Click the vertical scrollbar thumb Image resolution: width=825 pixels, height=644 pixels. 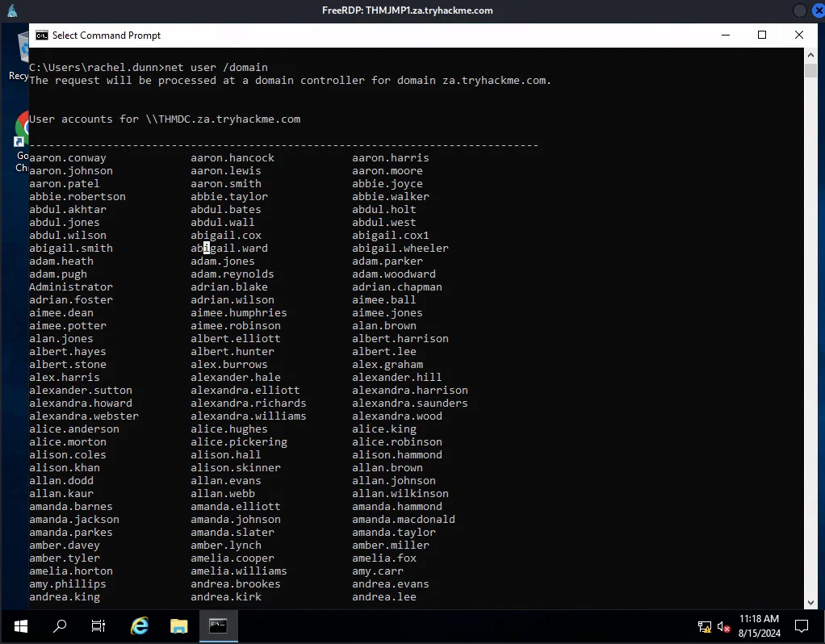pos(810,70)
